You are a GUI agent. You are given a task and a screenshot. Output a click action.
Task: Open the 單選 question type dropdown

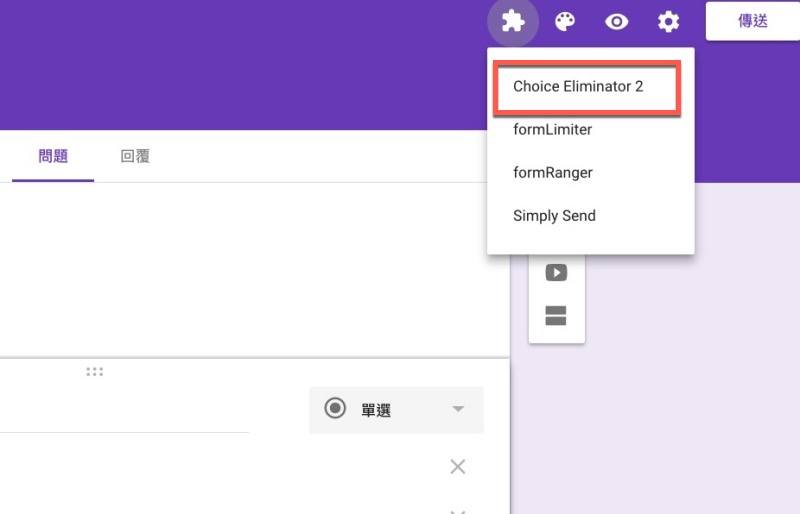click(x=396, y=410)
